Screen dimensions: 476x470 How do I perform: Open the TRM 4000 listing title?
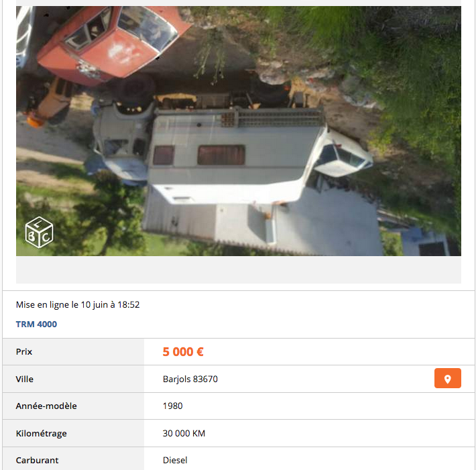point(36,325)
